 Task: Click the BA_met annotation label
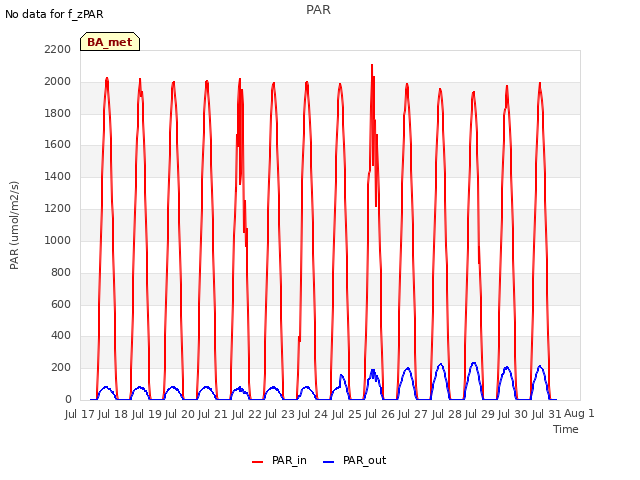click(110, 42)
